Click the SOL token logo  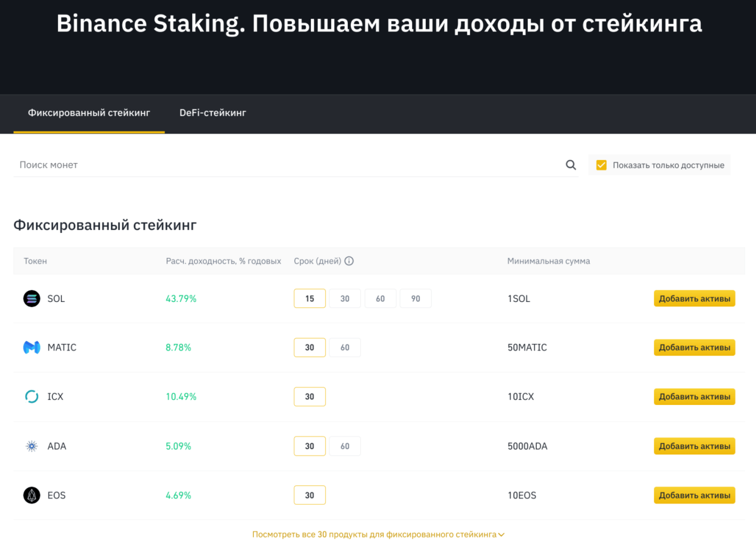(31, 298)
